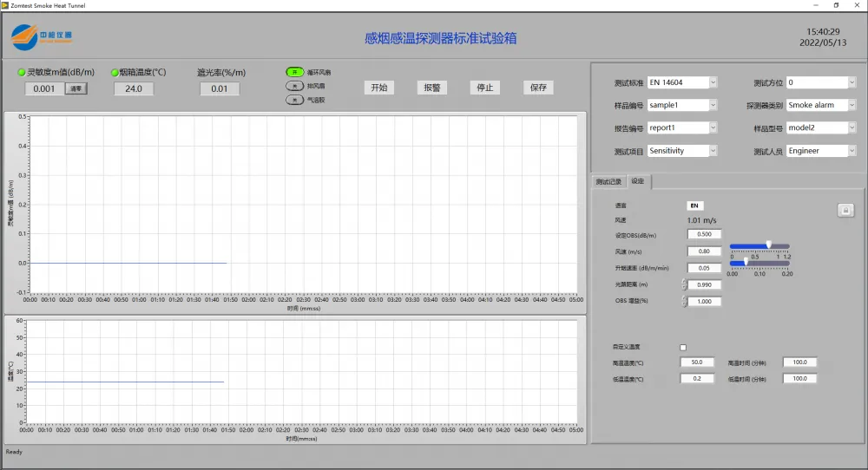Click the app icon in the title bar
The image size is (868, 470).
5,5
